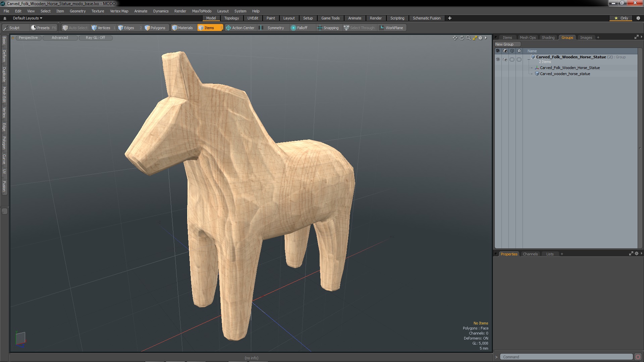Switch to the Schematic Fusion layout

[426, 18]
